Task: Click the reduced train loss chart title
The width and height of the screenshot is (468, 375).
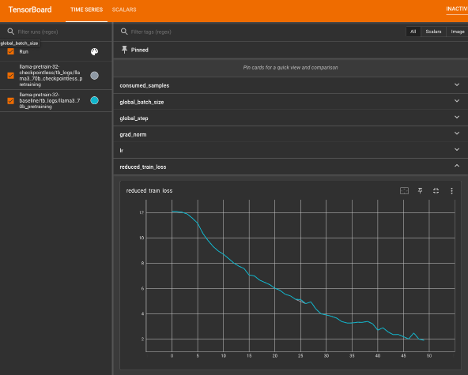Action: click(x=149, y=191)
